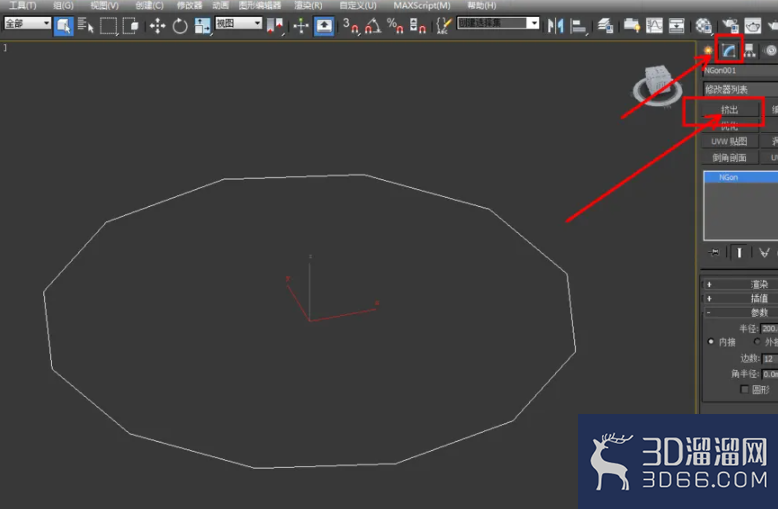Toggle 3D Snaps
Screen dimensions: 778x509
(351, 25)
